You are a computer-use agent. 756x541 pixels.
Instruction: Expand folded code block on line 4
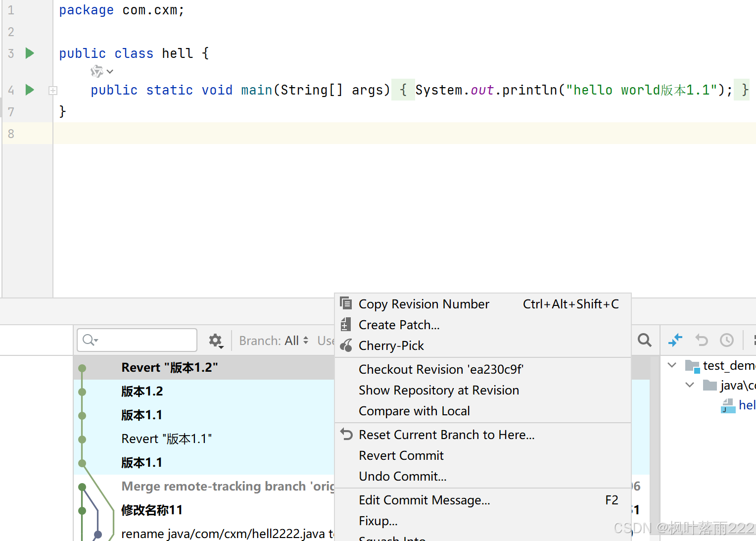point(52,90)
